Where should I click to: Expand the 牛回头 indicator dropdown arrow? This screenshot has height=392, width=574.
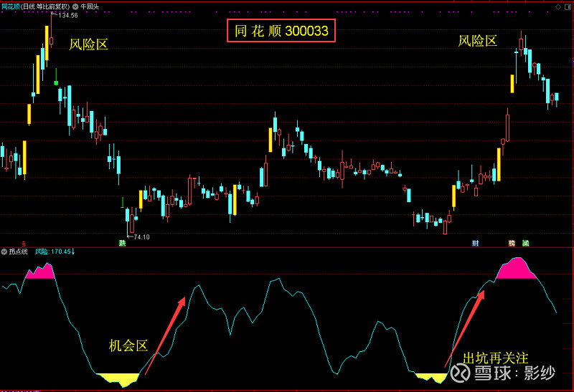click(75, 6)
